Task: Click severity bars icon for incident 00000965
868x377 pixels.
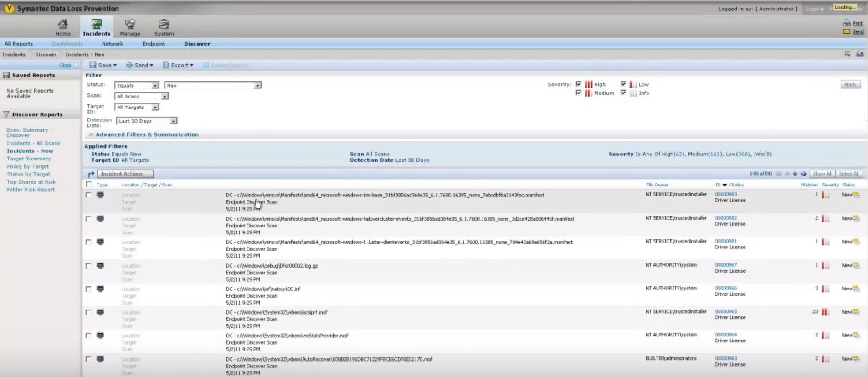Action: (826, 312)
